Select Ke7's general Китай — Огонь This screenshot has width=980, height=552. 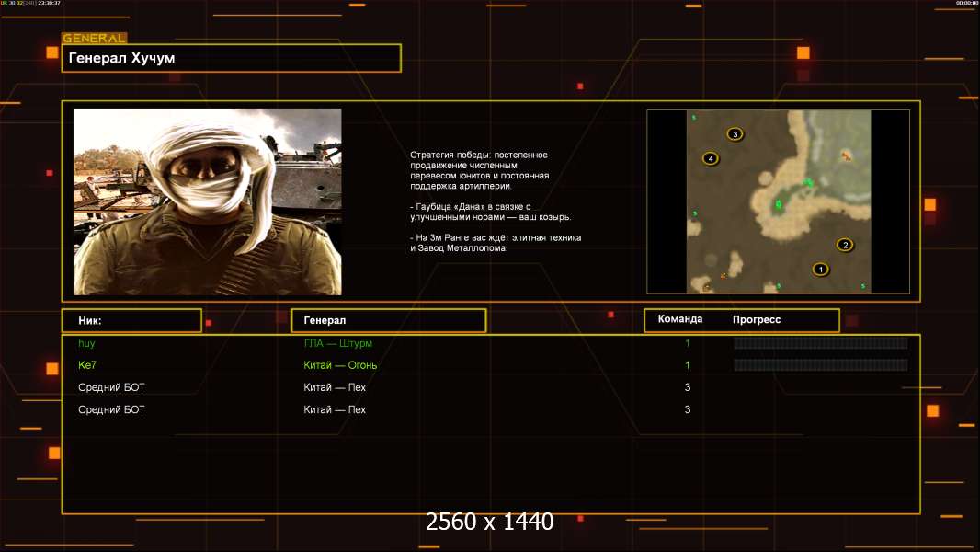click(x=340, y=365)
